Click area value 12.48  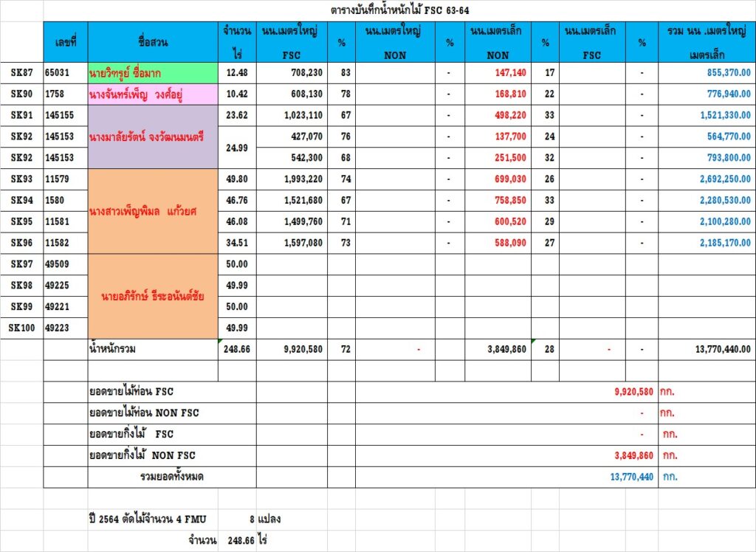coord(237,73)
